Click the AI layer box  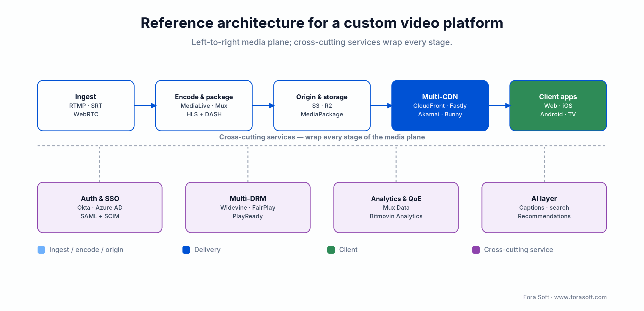544,208
